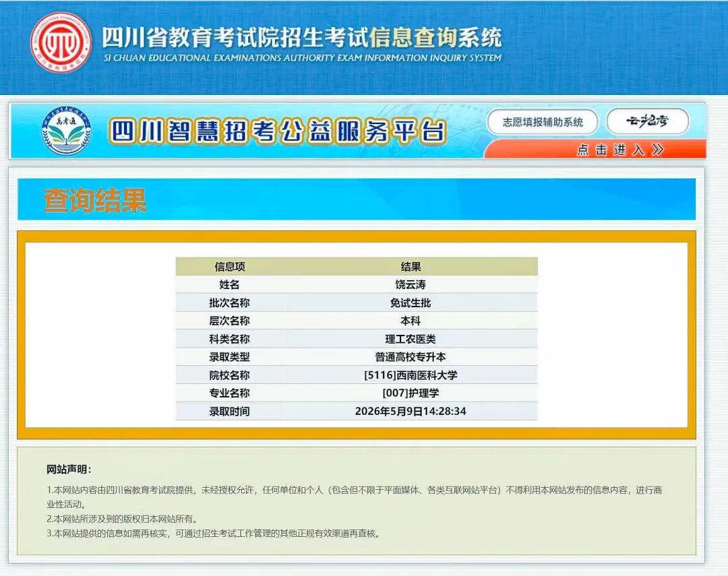Click the red Sichuan Education Examinations Authority logo

[x=61, y=42]
